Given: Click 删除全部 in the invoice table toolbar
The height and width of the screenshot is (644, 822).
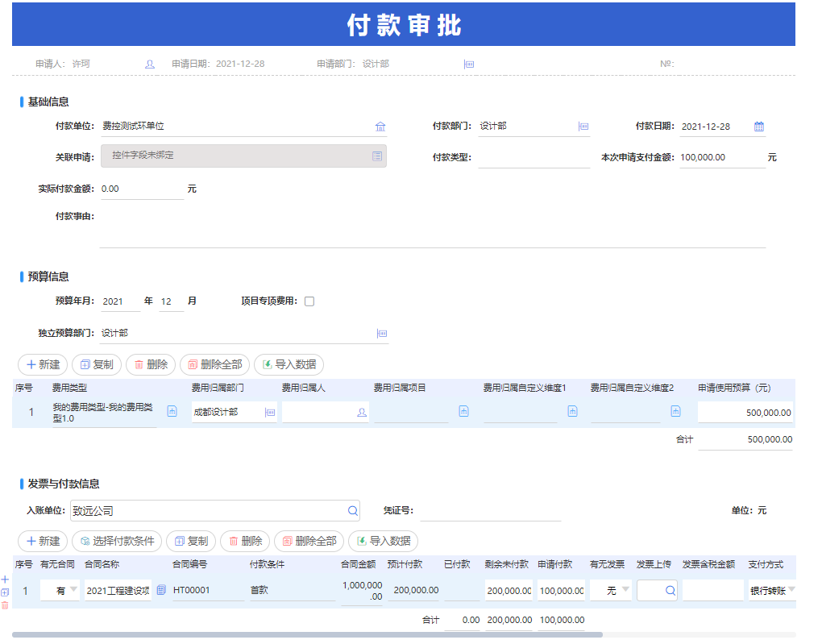Looking at the screenshot, I should click(x=309, y=541).
